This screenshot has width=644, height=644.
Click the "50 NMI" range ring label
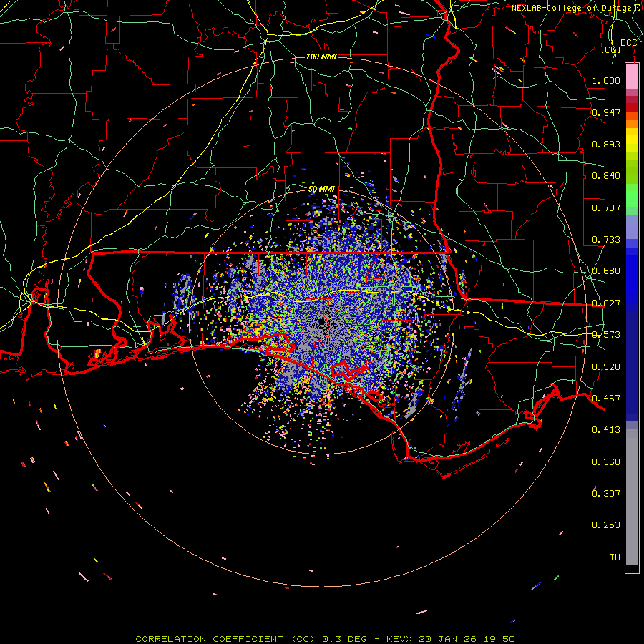321,190
